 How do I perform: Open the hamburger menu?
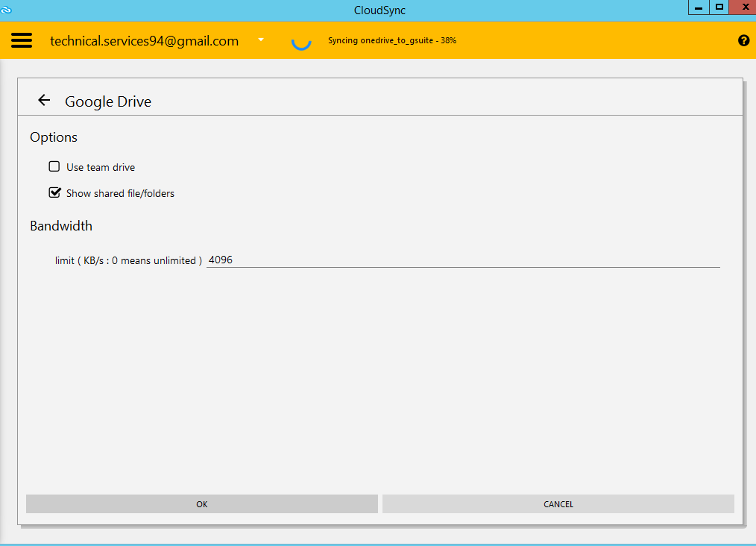pos(22,40)
